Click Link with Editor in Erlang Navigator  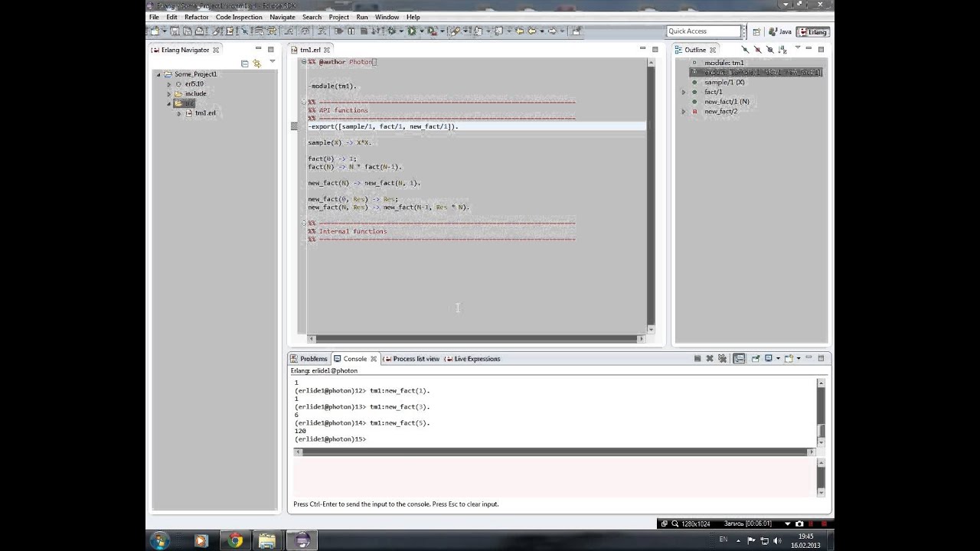(x=256, y=63)
